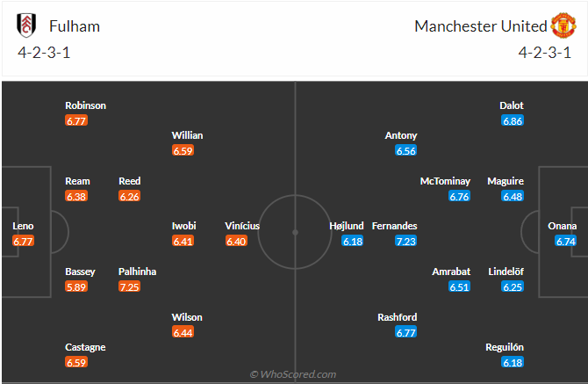Click the Manchester United club crest
This screenshot has width=588, height=384.
tap(563, 25)
